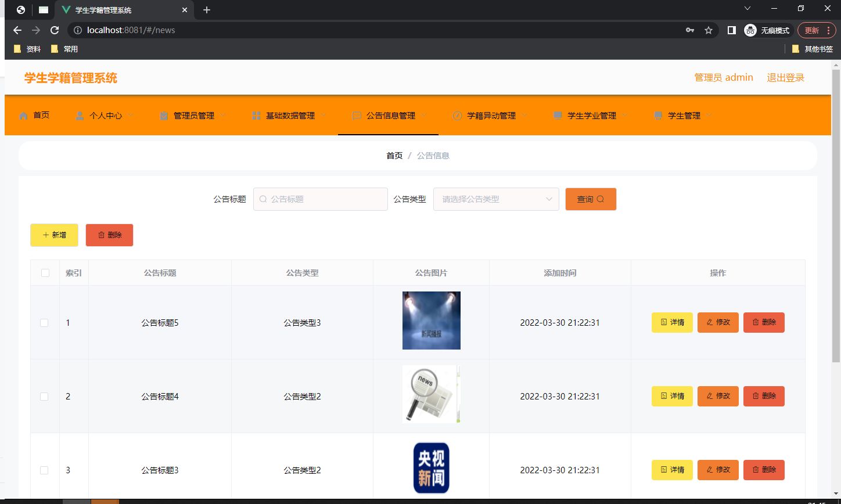Check the row for 公告标题5
841x504 pixels.
(44, 323)
